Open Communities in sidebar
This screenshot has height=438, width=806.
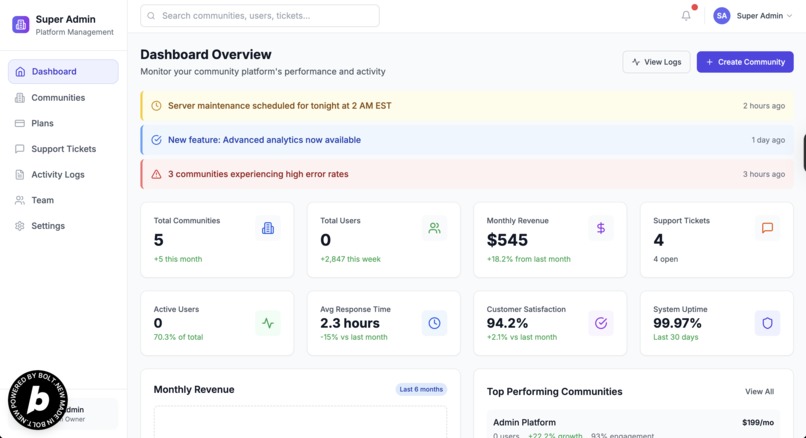[63, 98]
